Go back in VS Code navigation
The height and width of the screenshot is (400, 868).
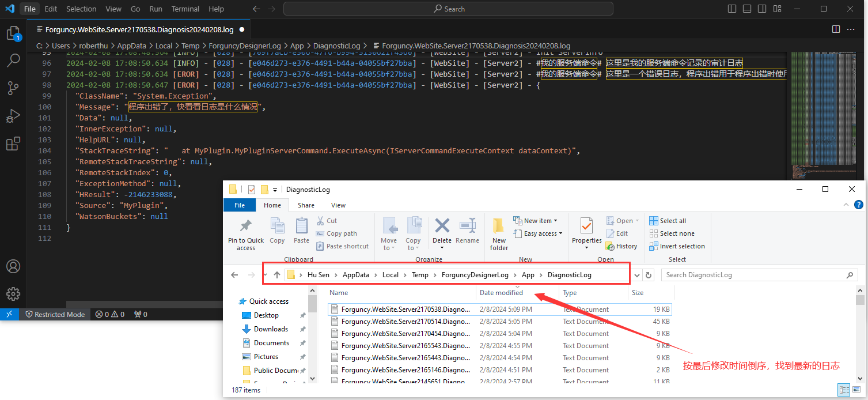coord(257,9)
